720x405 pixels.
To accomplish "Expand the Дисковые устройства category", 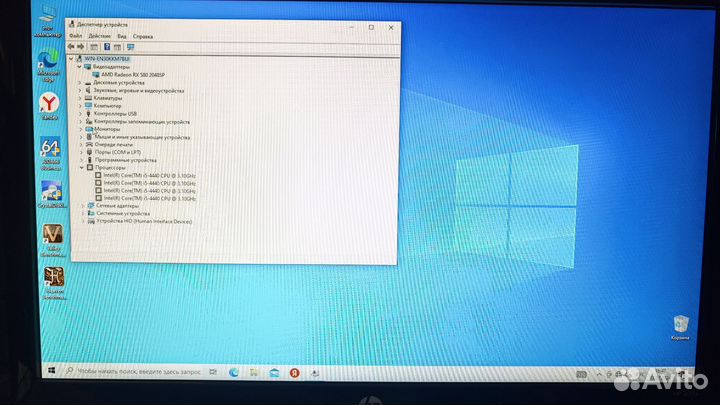I will 79,83.
